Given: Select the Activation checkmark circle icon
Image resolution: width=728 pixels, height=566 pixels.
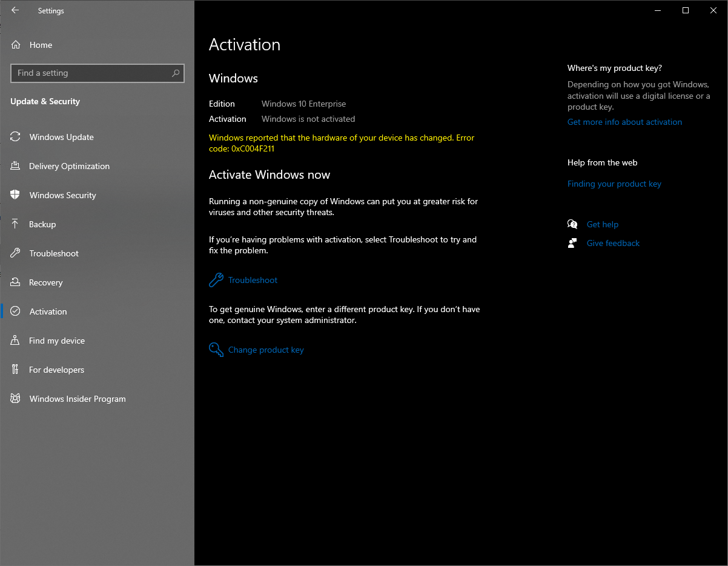Looking at the screenshot, I should (x=16, y=311).
